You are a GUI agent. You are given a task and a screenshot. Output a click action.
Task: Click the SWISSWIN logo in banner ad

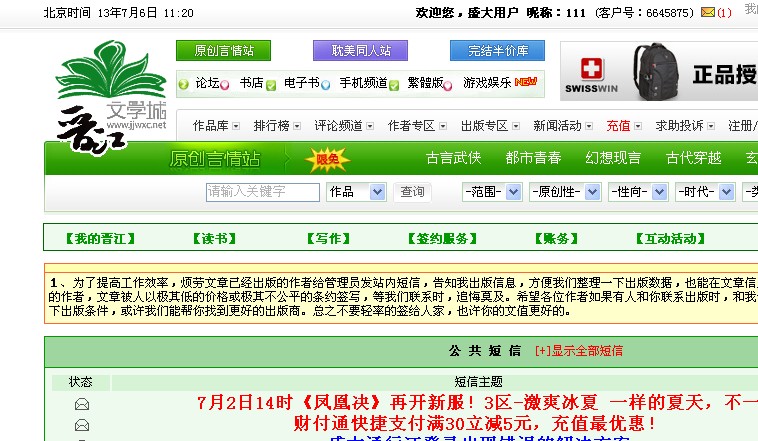(591, 75)
